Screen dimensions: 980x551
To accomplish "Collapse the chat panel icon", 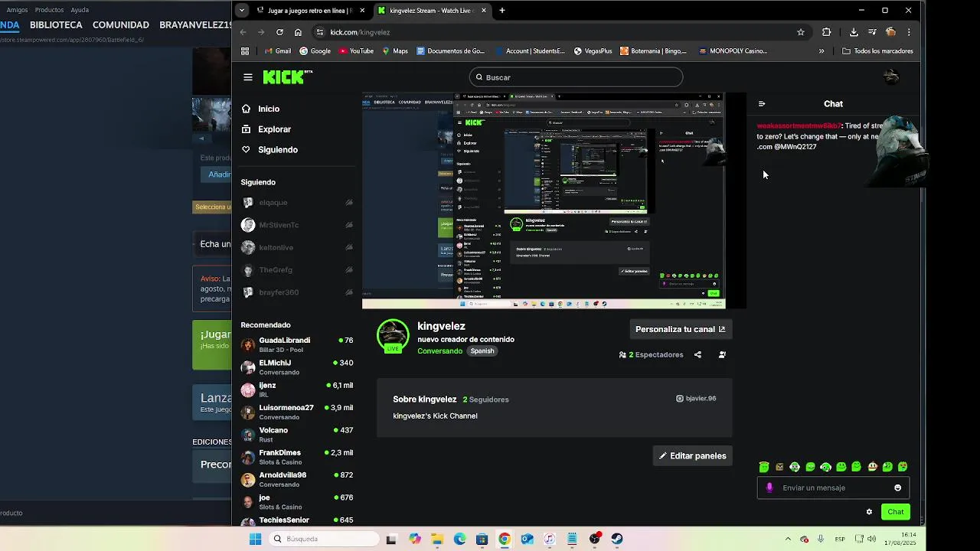I will tap(761, 103).
